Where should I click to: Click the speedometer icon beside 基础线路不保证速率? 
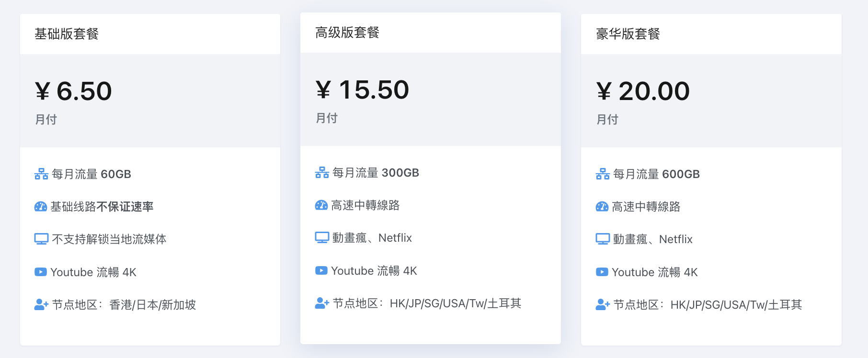tap(41, 207)
